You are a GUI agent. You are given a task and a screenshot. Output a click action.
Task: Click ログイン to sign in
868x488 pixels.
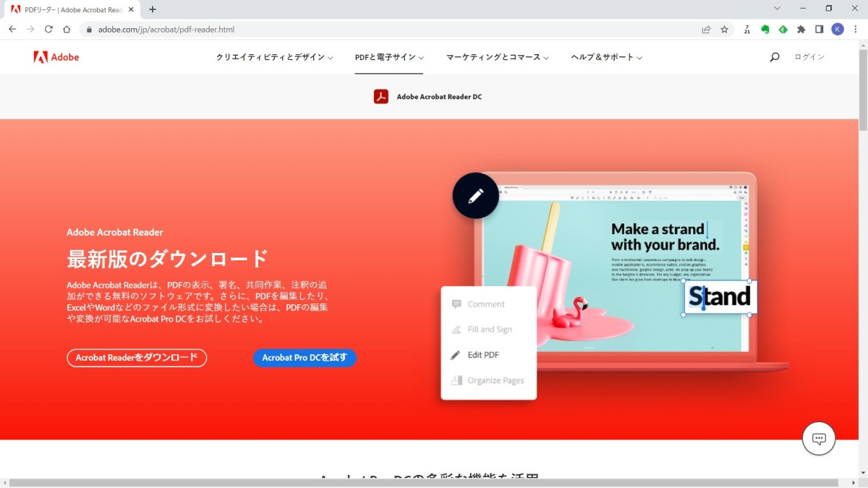click(x=809, y=57)
